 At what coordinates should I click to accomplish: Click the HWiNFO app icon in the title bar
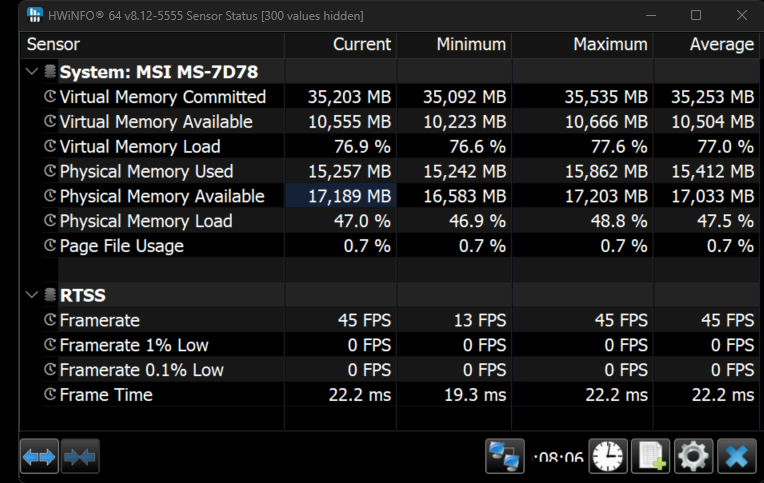35,15
